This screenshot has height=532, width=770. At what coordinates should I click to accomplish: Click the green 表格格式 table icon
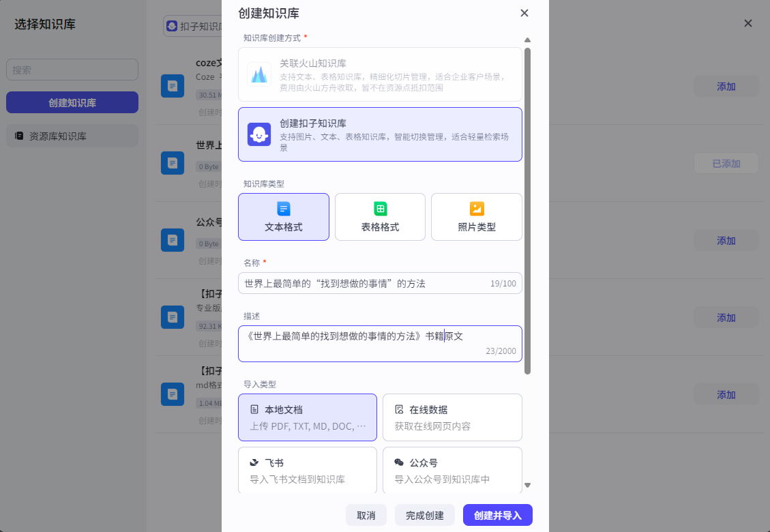(380, 209)
